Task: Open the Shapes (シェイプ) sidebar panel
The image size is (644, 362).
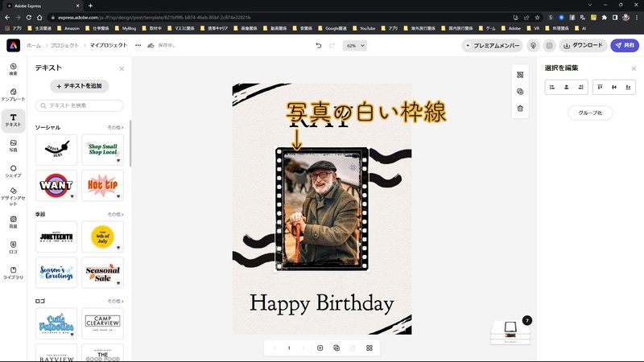Action: (13, 171)
